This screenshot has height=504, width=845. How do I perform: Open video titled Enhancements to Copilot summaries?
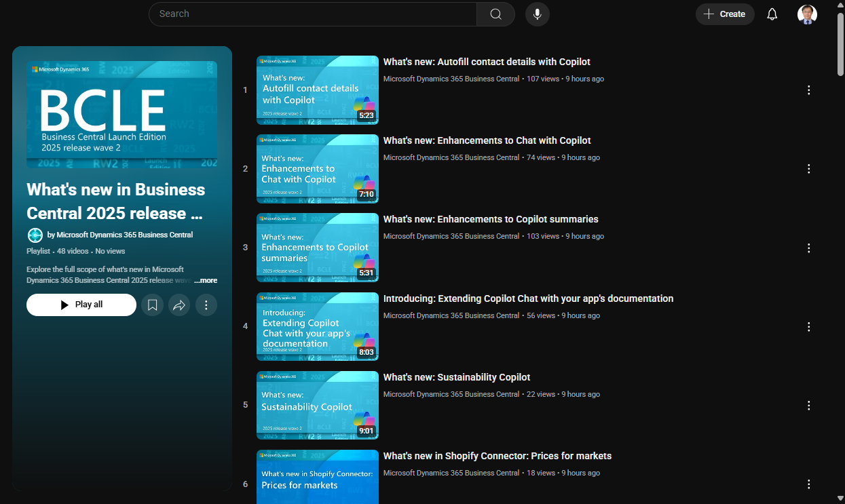click(490, 220)
